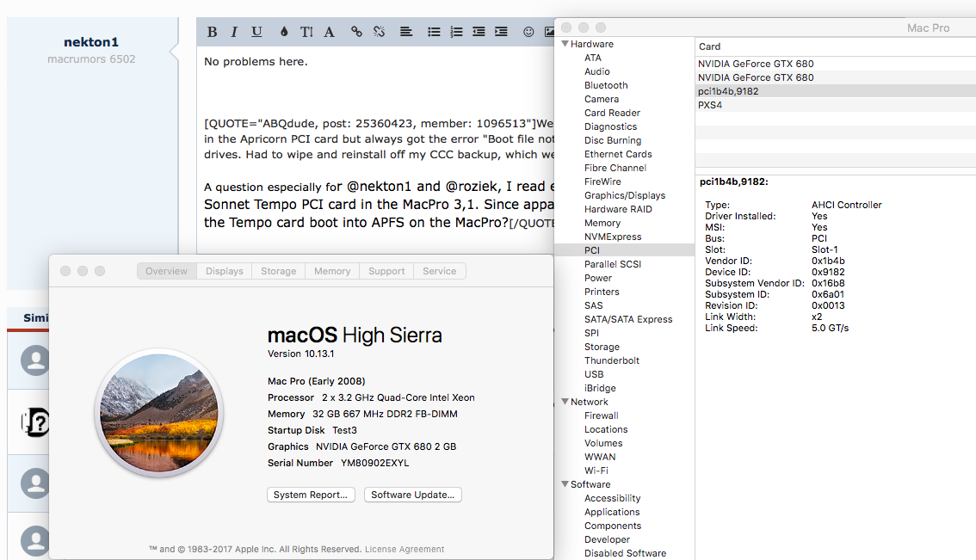This screenshot has height=560, width=976.
Task: Switch to the Overview tab
Action: [166, 271]
